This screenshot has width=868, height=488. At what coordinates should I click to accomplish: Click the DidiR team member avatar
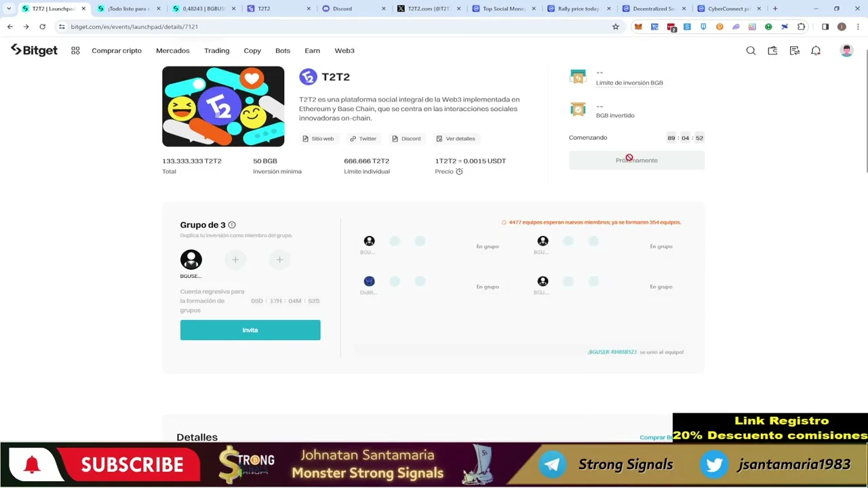369,281
